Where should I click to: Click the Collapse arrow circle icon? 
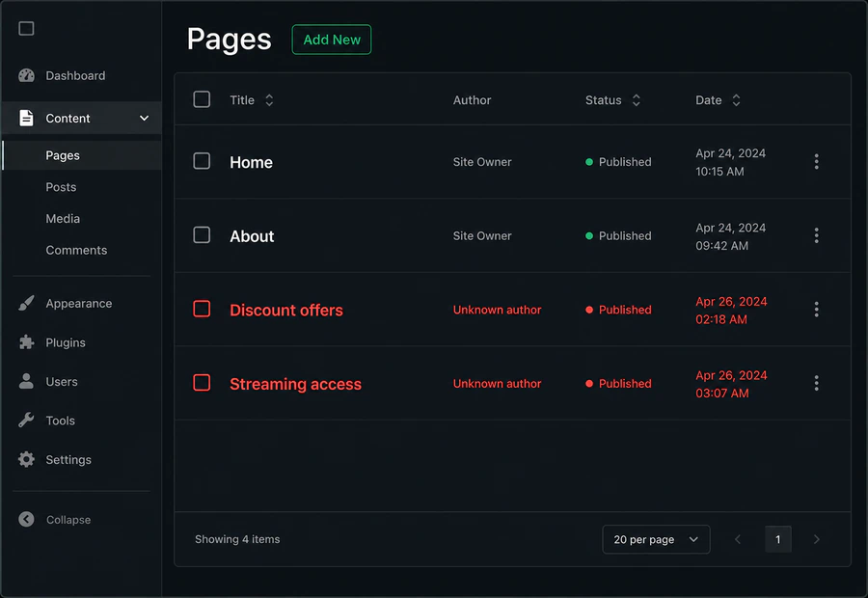(26, 519)
